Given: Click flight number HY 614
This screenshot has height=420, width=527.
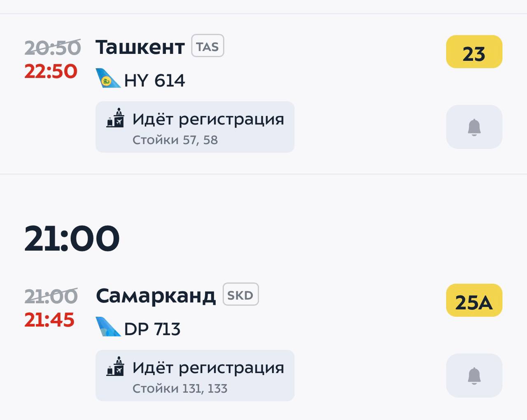Looking at the screenshot, I should (154, 81).
